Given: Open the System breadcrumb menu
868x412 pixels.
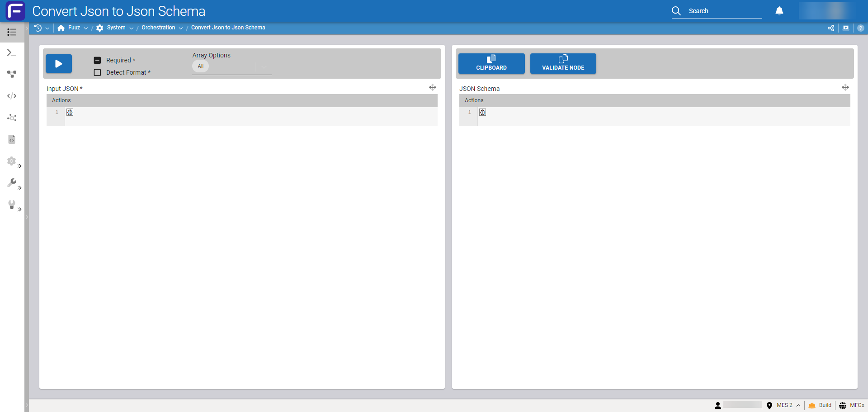Looking at the screenshot, I should pos(131,28).
